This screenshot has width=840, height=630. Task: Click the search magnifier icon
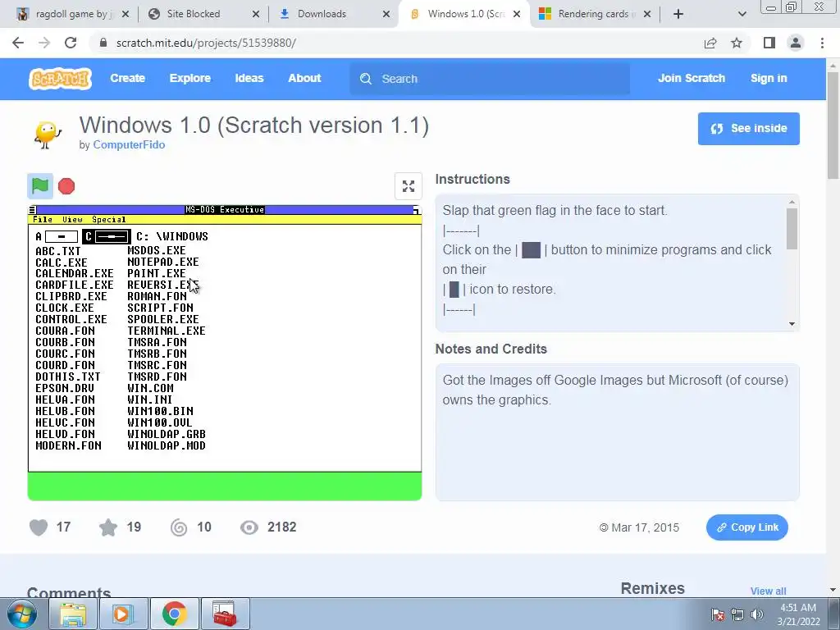click(366, 79)
